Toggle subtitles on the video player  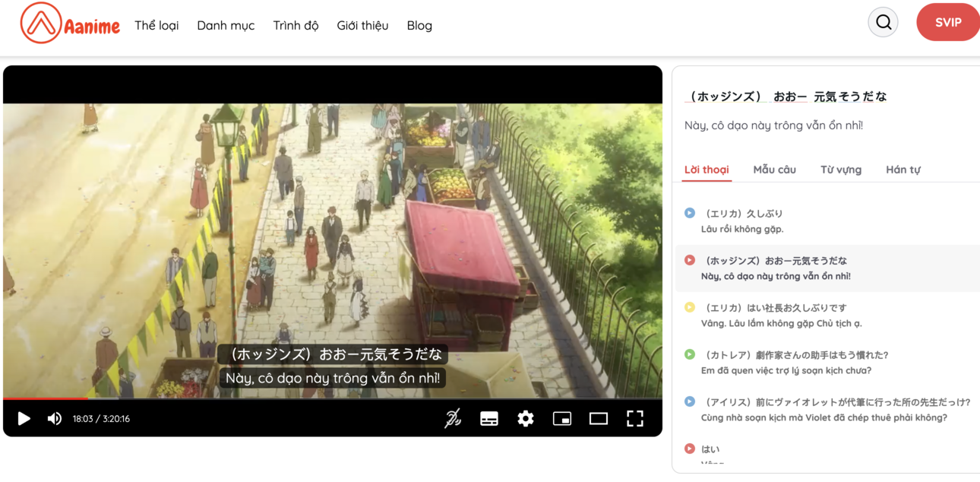(x=489, y=418)
